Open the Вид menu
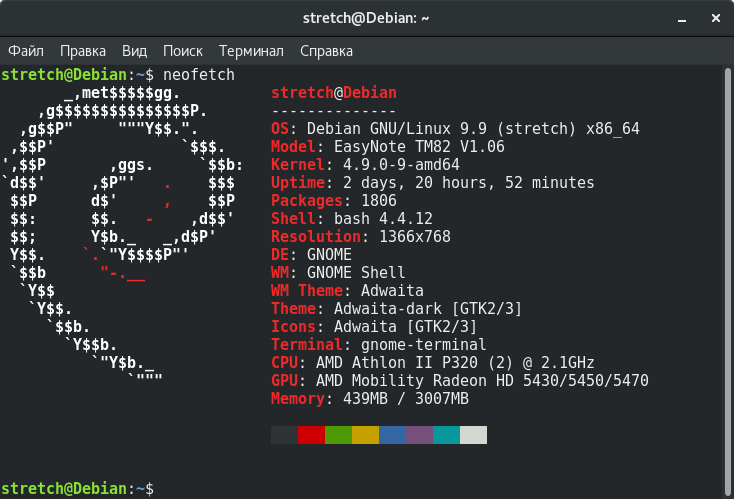This screenshot has width=734, height=499. 134,51
